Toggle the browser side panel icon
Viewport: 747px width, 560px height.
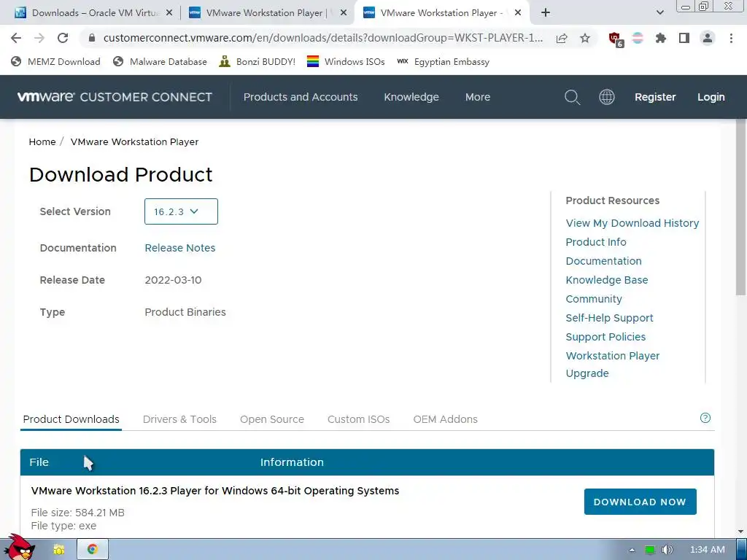pos(684,38)
